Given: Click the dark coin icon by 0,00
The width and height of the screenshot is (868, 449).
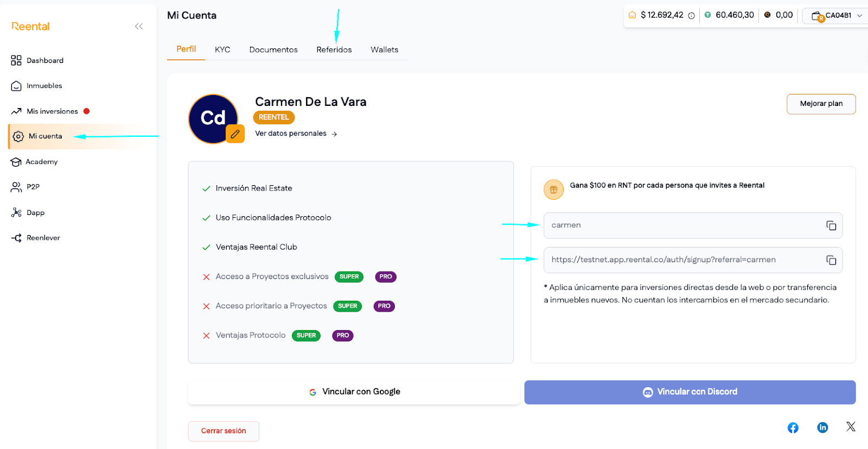Looking at the screenshot, I should coord(767,15).
